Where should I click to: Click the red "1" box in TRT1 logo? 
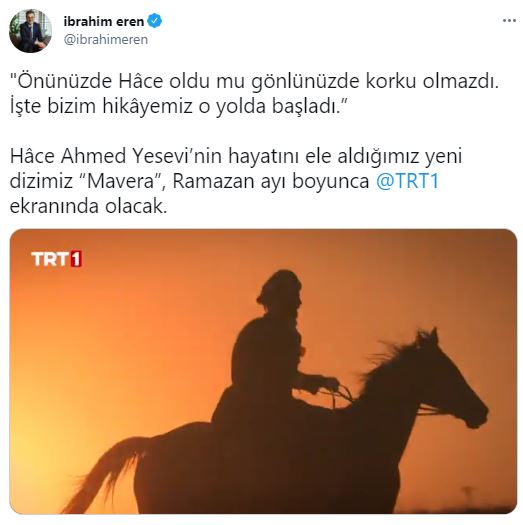[76, 259]
